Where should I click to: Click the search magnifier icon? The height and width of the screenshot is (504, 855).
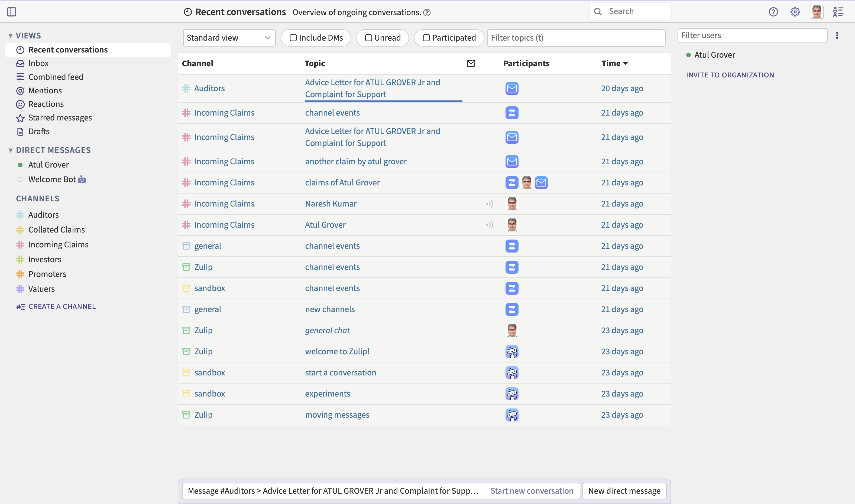click(x=598, y=12)
